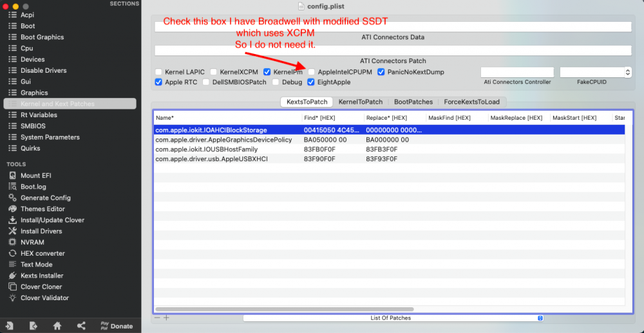Open Clover Validator lightbulb icon
The width and height of the screenshot is (644, 333).
click(x=13, y=298)
